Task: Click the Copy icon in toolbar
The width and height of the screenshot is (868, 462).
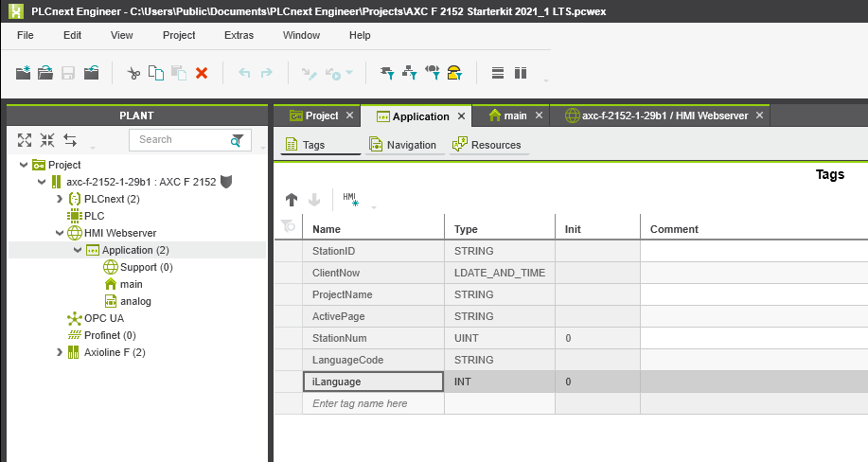Action: [x=156, y=73]
